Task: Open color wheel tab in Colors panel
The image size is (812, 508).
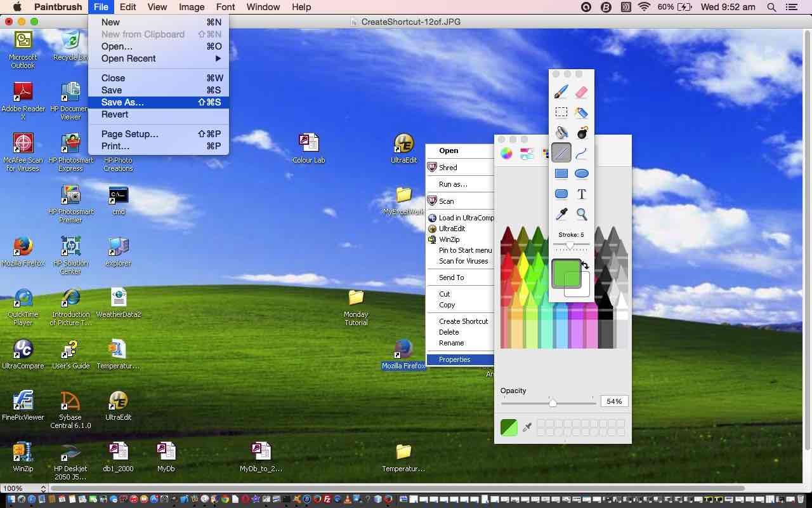Action: [506, 154]
